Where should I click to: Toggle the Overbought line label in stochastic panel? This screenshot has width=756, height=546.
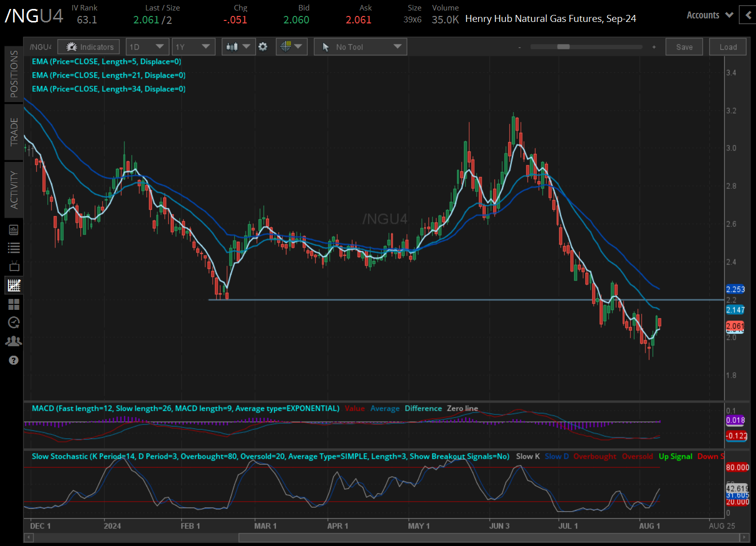pos(595,456)
